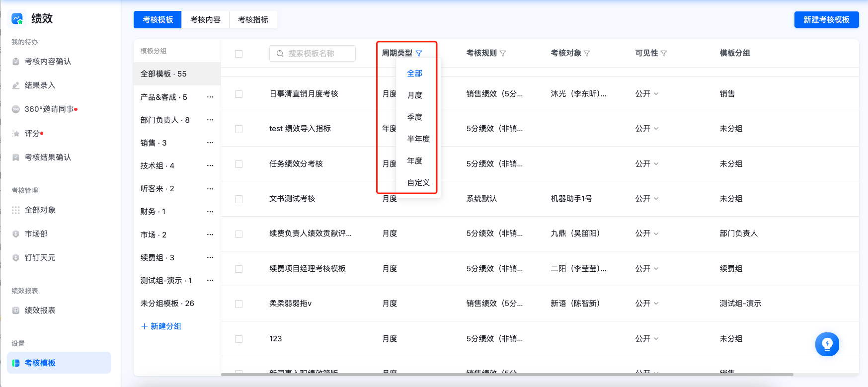Viewport: 868px width, 387px height.
Task: Expand 公开 dropdown in the 123 row
Action: (647, 339)
